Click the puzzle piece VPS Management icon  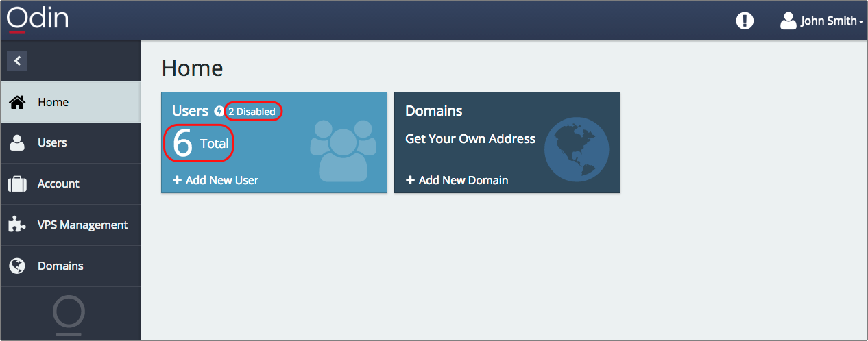17,225
